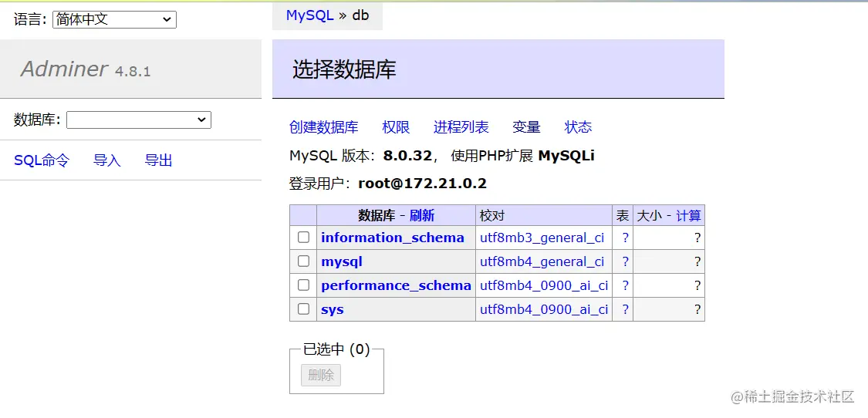Viewport: 868px width, 418px height.
Task: Open the performance_schema database
Action: (396, 285)
